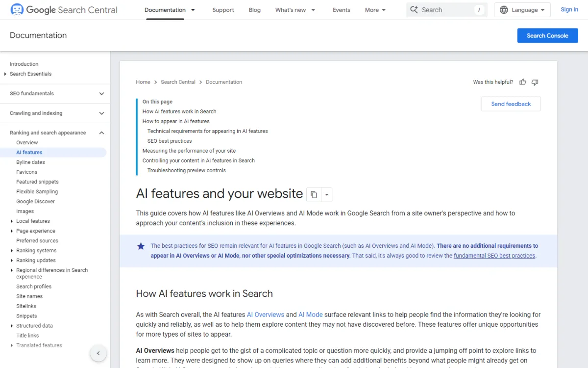Click the Documentation page header title
This screenshot has height=368, width=588.
(38, 35)
